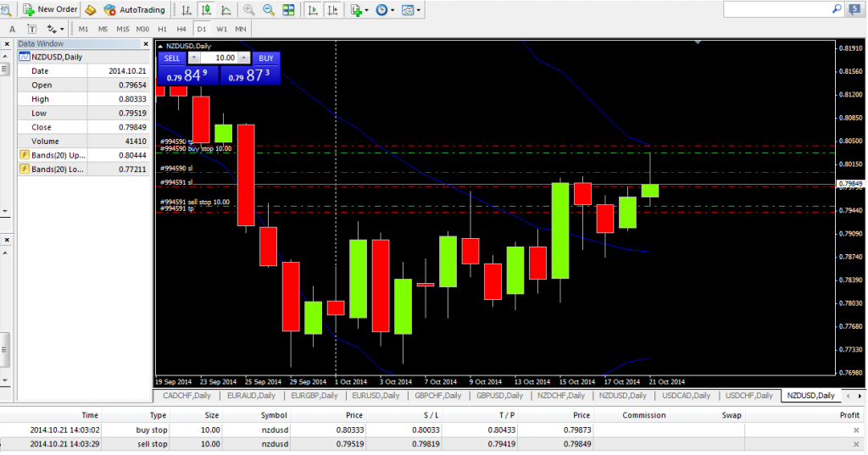Increase trade volume with up arrow

245,58
